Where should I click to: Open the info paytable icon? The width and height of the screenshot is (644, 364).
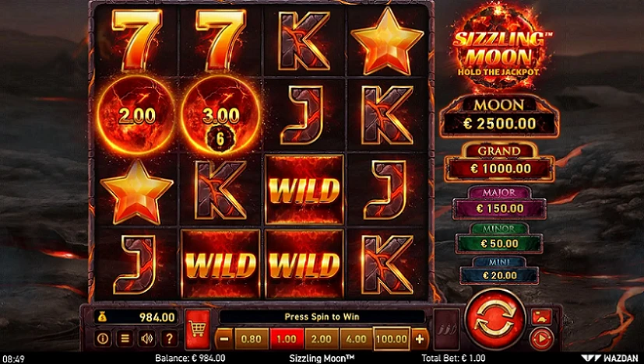[103, 338]
